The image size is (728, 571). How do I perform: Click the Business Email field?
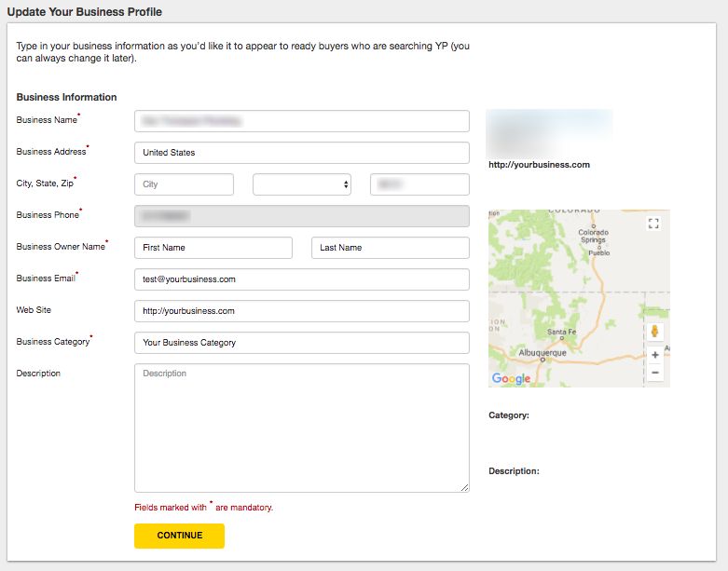pos(301,279)
